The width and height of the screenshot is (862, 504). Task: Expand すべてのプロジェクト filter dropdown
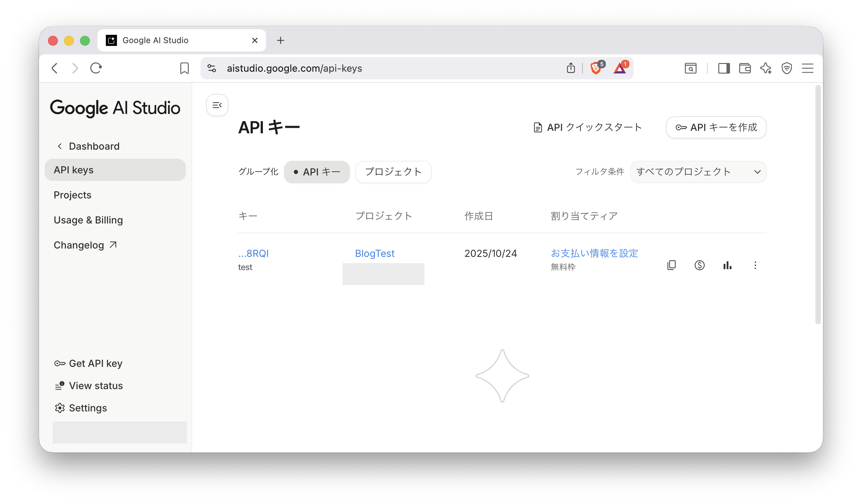(x=698, y=172)
